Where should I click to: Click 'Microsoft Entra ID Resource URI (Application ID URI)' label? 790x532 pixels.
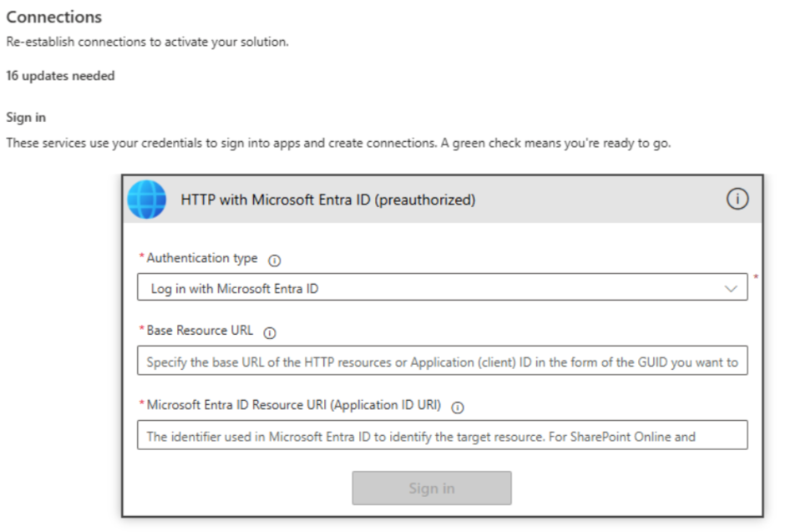(x=294, y=405)
